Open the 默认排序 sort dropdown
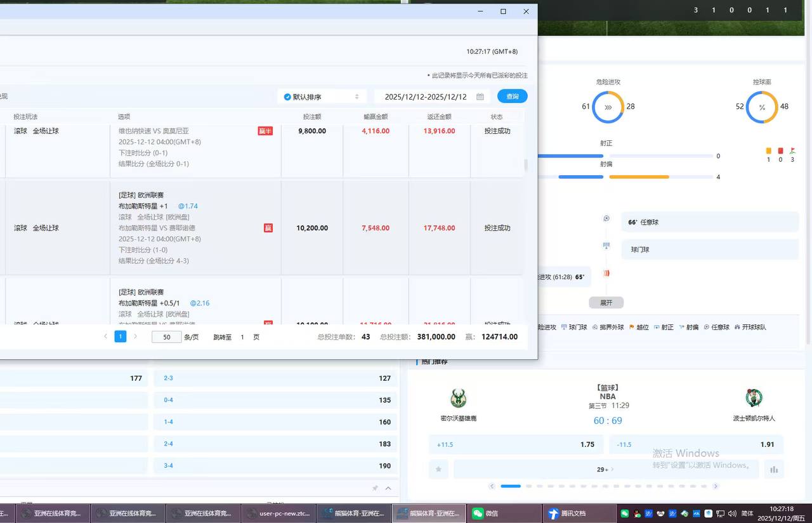Image resolution: width=812 pixels, height=523 pixels. coord(322,96)
